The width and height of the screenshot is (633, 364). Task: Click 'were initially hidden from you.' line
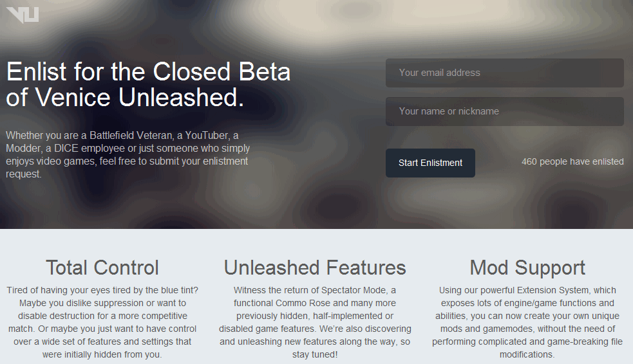point(102,355)
